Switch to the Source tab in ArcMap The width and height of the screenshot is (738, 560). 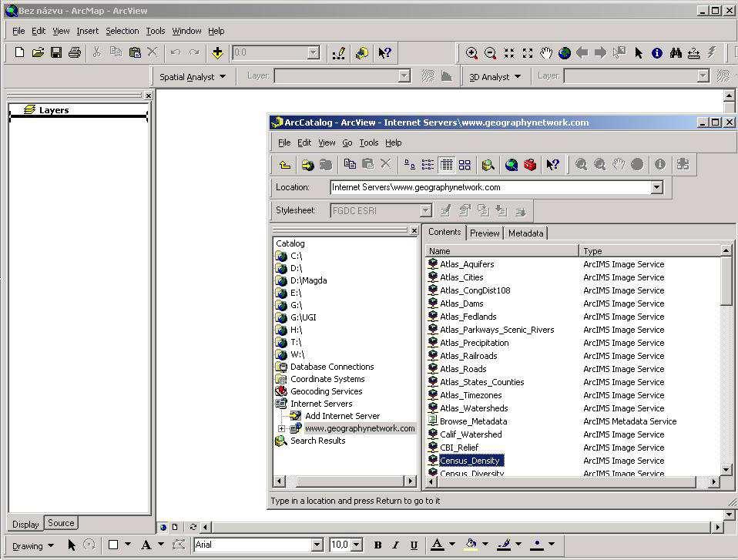[61, 523]
